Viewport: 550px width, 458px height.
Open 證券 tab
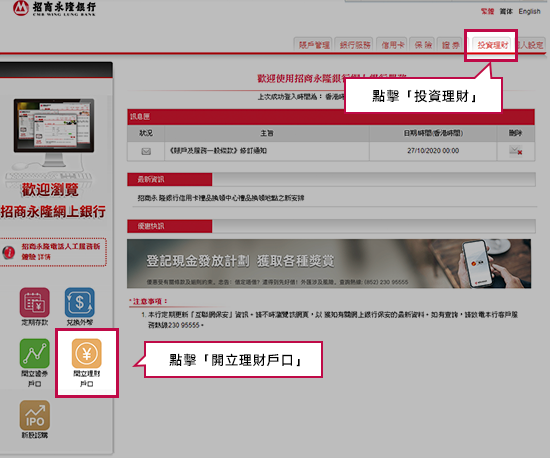[x=450, y=45]
